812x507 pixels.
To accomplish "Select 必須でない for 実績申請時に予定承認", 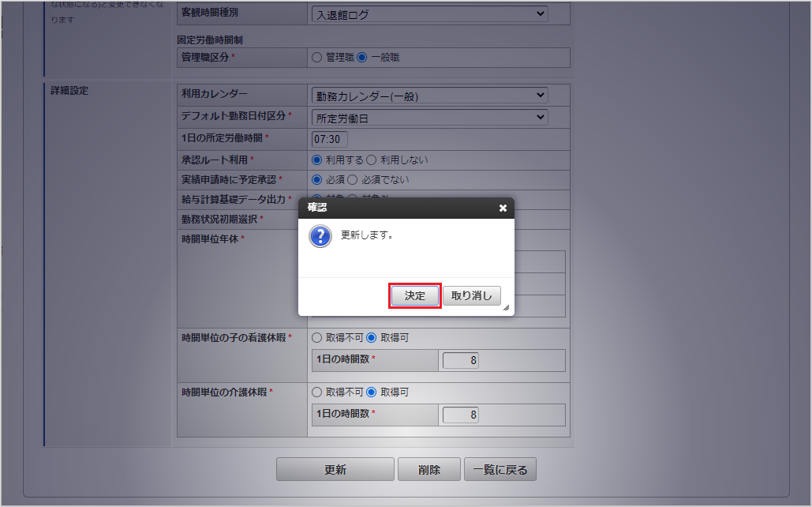I will click(x=352, y=180).
